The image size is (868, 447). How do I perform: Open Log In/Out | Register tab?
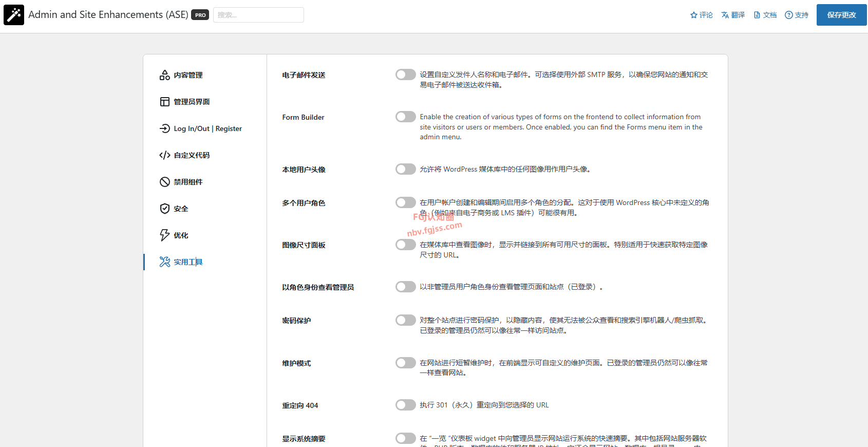205,128
